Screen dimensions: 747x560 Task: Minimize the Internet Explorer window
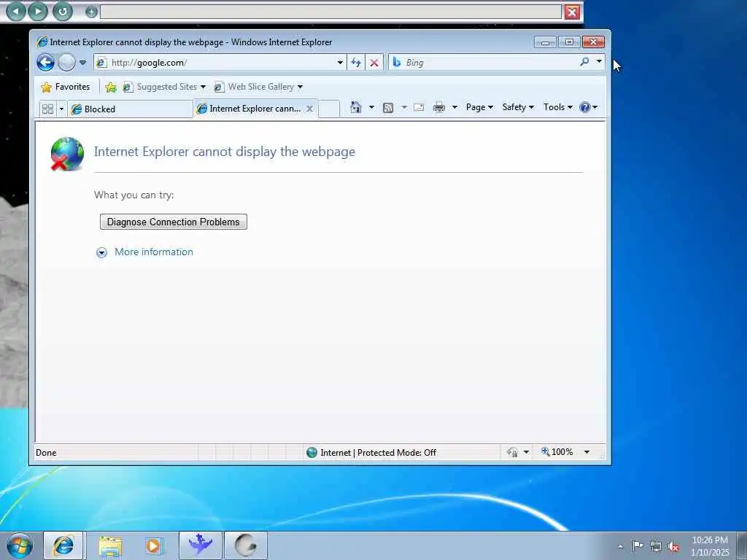coord(545,42)
